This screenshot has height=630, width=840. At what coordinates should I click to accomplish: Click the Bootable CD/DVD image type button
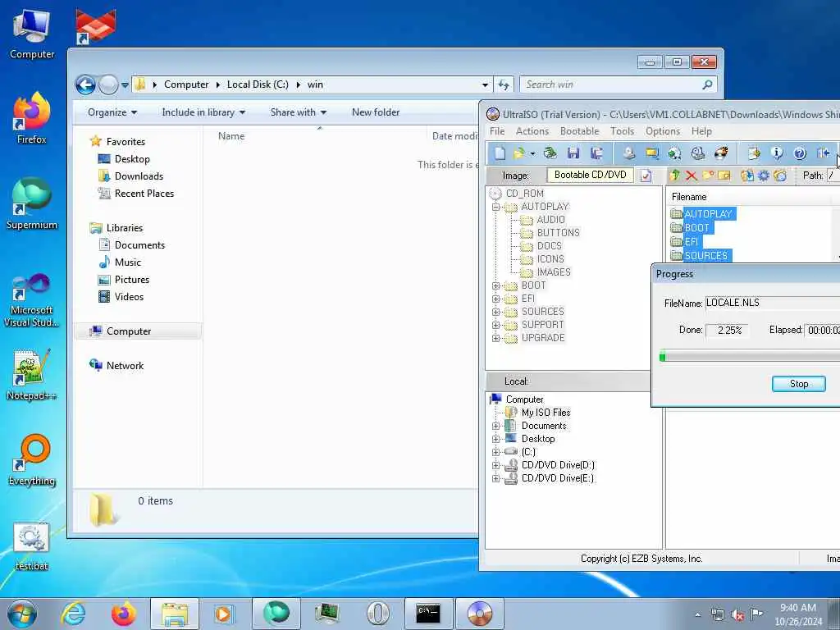(x=590, y=176)
